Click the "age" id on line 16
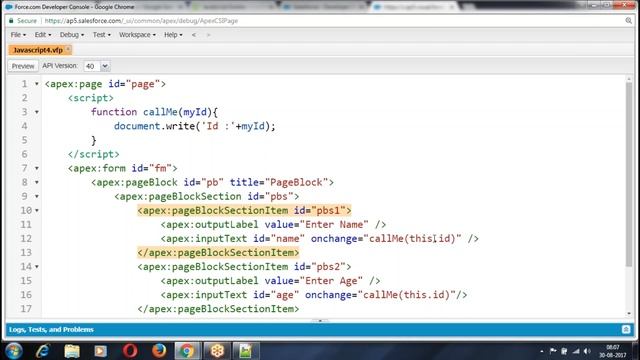 (x=285, y=295)
